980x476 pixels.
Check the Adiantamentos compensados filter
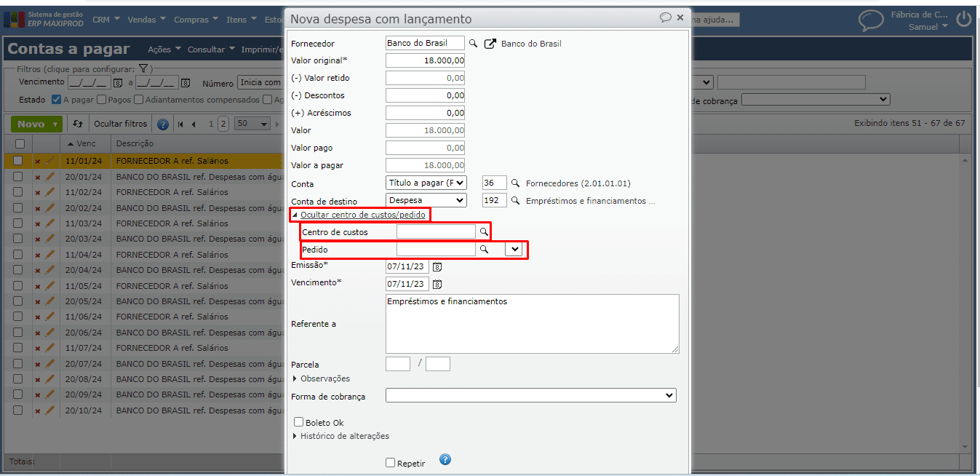tap(139, 100)
